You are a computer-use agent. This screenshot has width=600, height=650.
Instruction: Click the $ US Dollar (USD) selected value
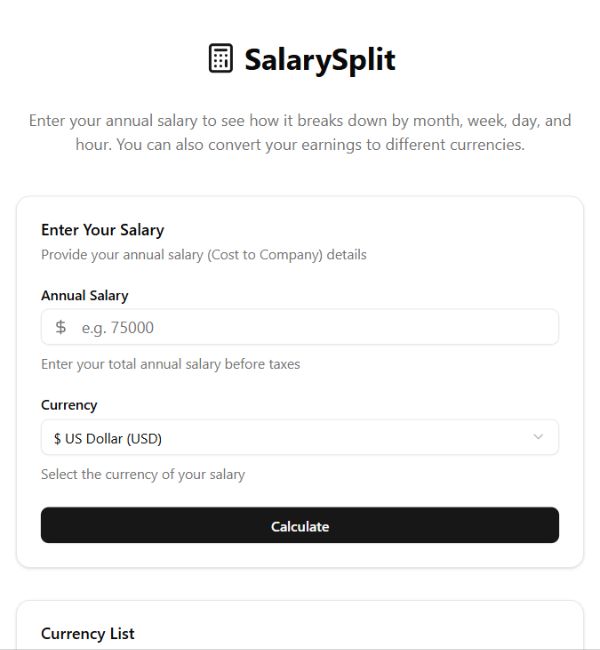point(107,438)
